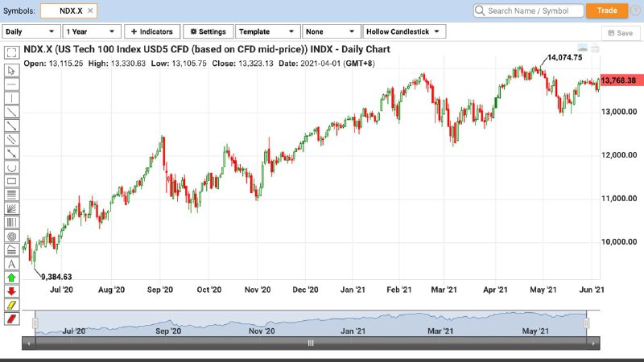Click the right handle of range navigator

[x=587, y=323]
